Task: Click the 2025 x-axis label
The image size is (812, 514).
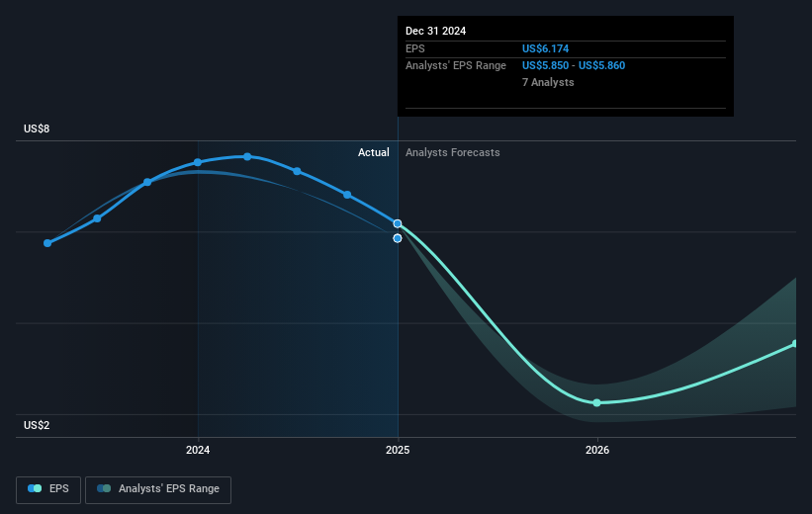Action: coord(398,450)
